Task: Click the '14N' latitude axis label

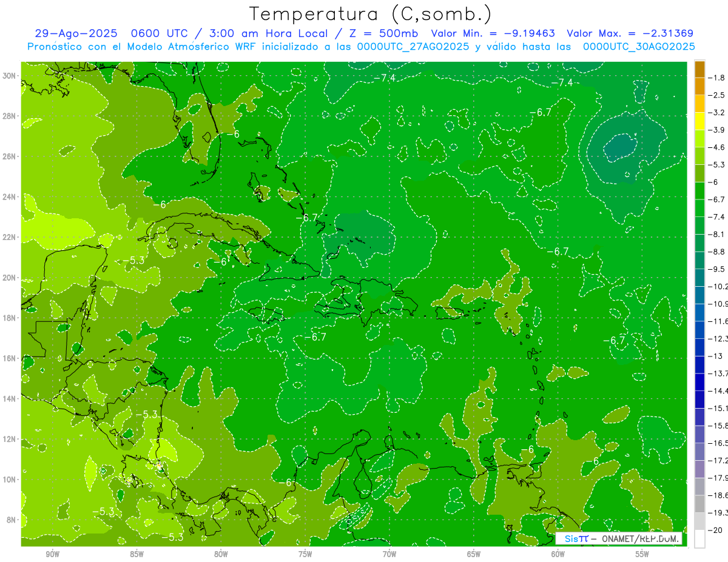Action: pyautogui.click(x=9, y=398)
